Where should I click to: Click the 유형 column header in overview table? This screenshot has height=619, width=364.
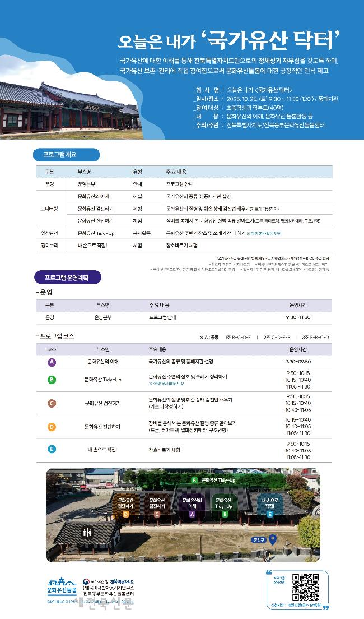pos(138,171)
